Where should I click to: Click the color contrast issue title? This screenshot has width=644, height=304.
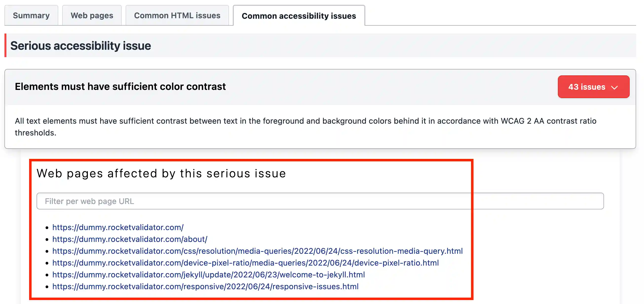pos(120,87)
